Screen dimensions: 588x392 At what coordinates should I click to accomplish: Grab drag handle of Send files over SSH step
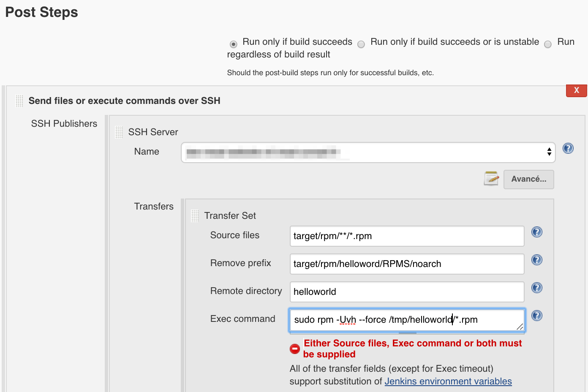point(19,101)
